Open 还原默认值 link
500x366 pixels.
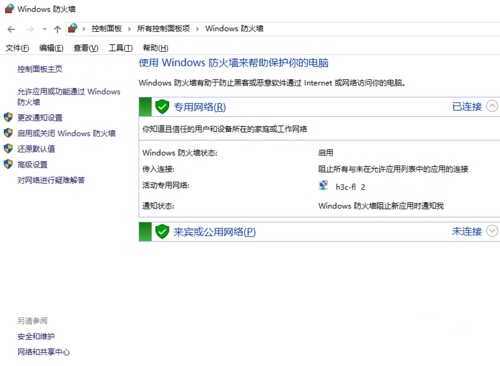tap(36, 149)
